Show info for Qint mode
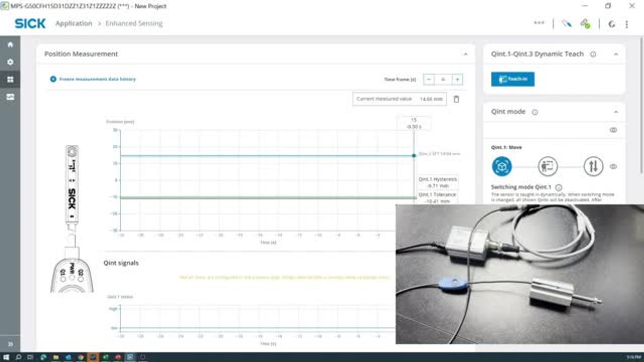Image resolution: width=644 pixels, height=362 pixels. coord(535,112)
